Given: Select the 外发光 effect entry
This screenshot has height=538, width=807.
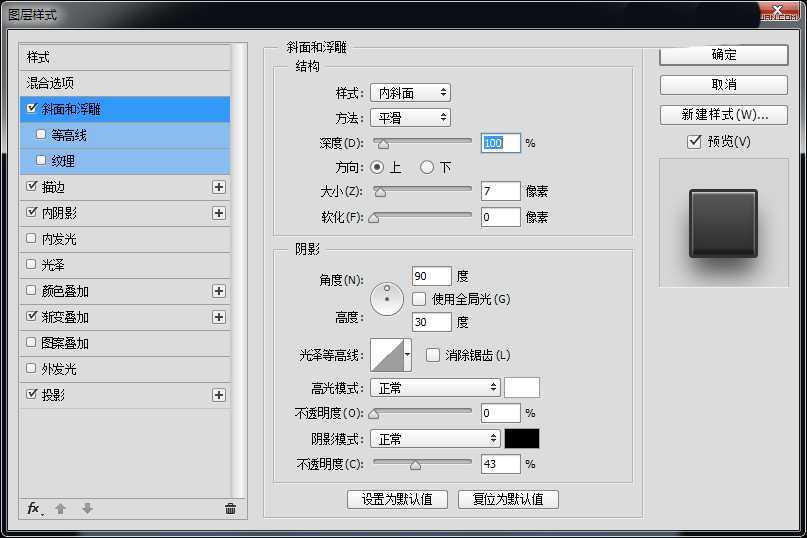Looking at the screenshot, I should tap(59, 369).
